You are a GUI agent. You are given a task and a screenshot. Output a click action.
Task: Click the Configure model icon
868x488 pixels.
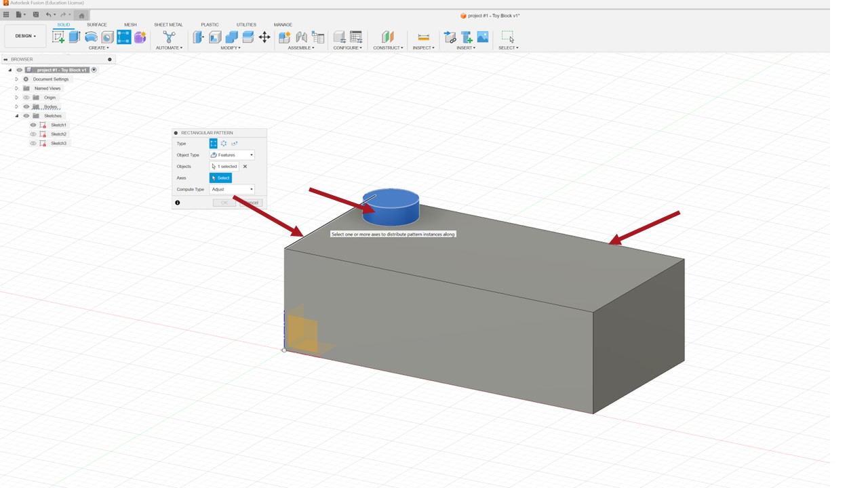(x=339, y=37)
